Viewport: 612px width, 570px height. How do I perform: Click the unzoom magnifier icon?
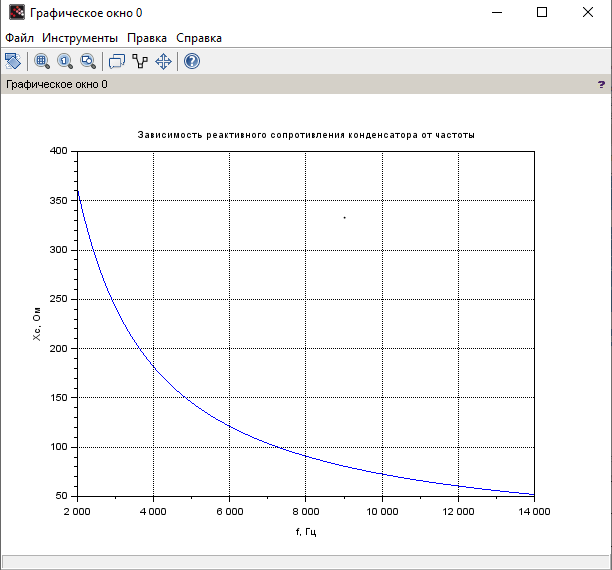pos(88,61)
